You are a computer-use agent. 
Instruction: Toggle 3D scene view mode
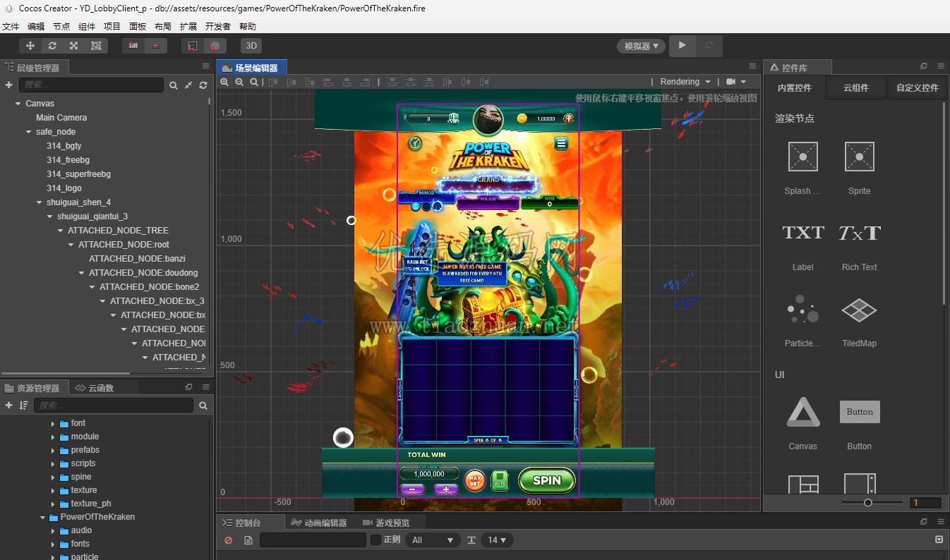pyautogui.click(x=251, y=46)
